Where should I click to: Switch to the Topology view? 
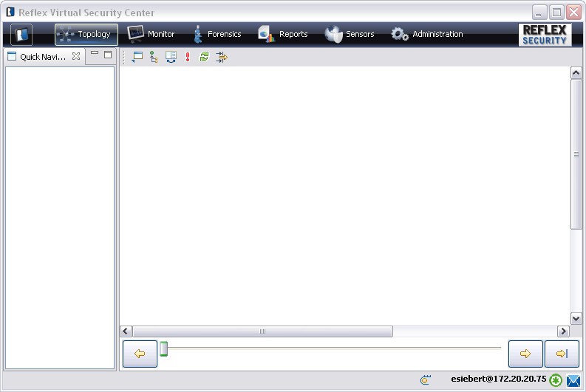(86, 35)
